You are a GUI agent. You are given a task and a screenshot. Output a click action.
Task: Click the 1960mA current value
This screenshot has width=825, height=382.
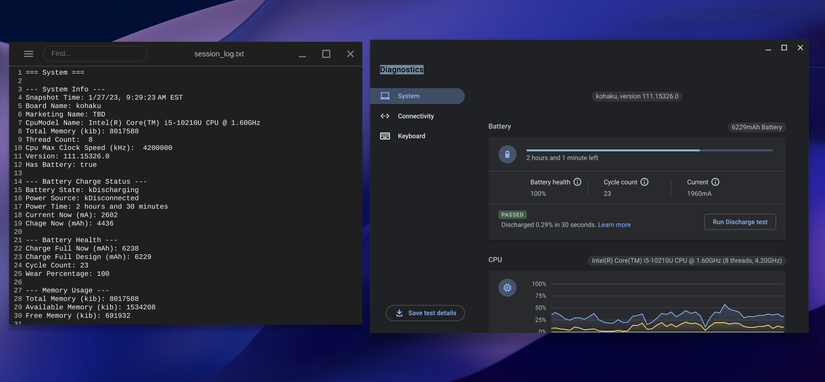pos(699,194)
